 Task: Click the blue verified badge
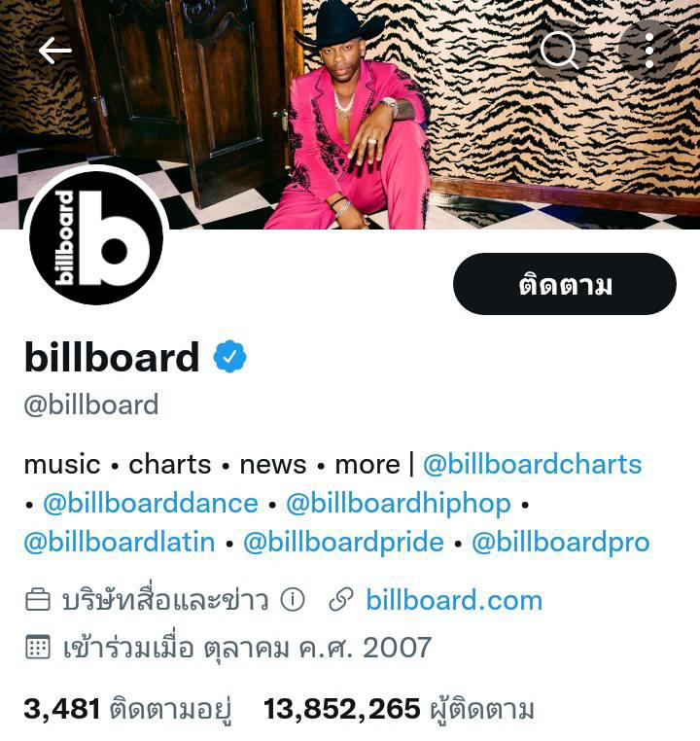coord(230,356)
